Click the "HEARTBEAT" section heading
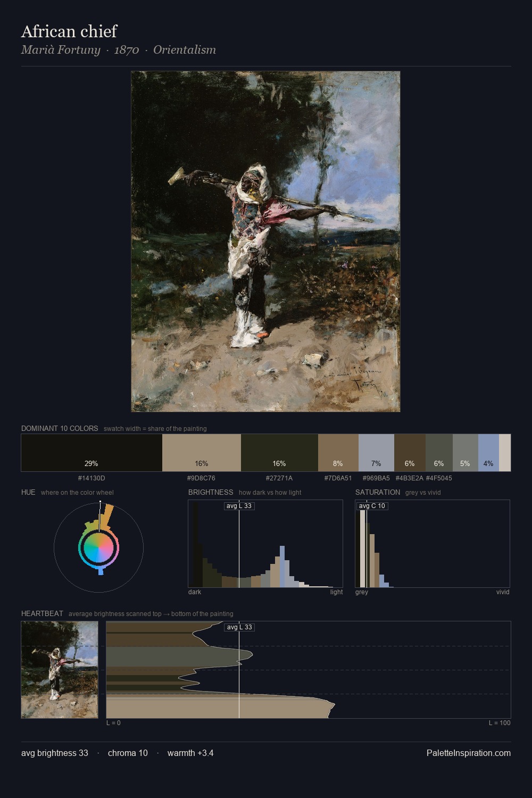532x798 pixels. coord(42,613)
